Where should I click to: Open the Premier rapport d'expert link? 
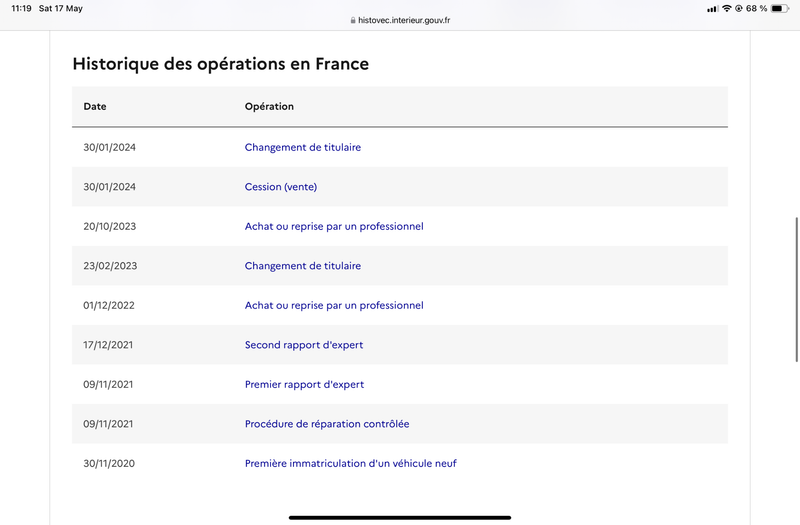pyautogui.click(x=304, y=385)
